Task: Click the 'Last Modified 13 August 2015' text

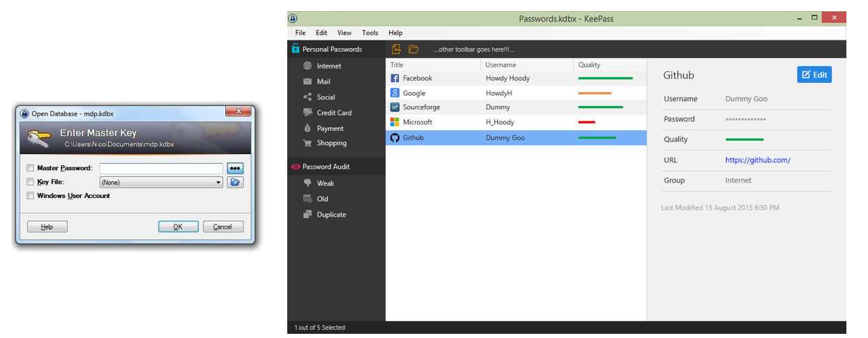Action: coord(720,208)
